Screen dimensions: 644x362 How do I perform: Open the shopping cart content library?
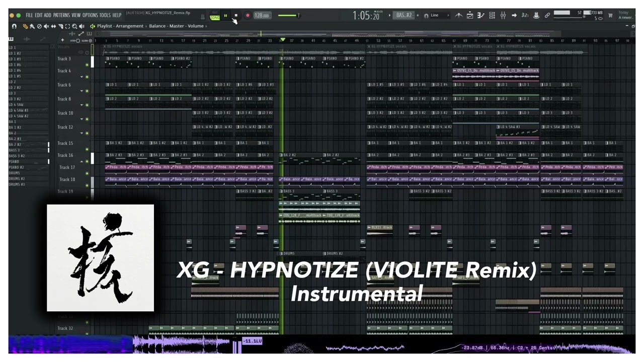[610, 15]
